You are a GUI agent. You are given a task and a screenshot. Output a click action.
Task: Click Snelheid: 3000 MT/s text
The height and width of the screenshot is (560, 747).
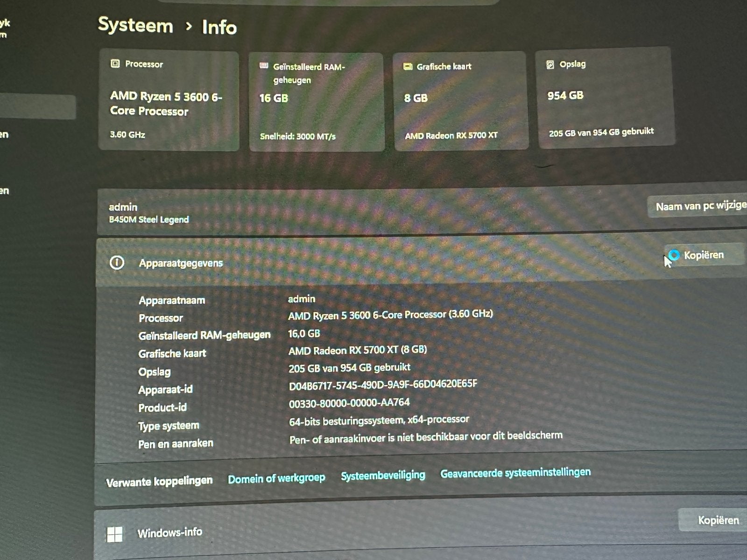(298, 136)
